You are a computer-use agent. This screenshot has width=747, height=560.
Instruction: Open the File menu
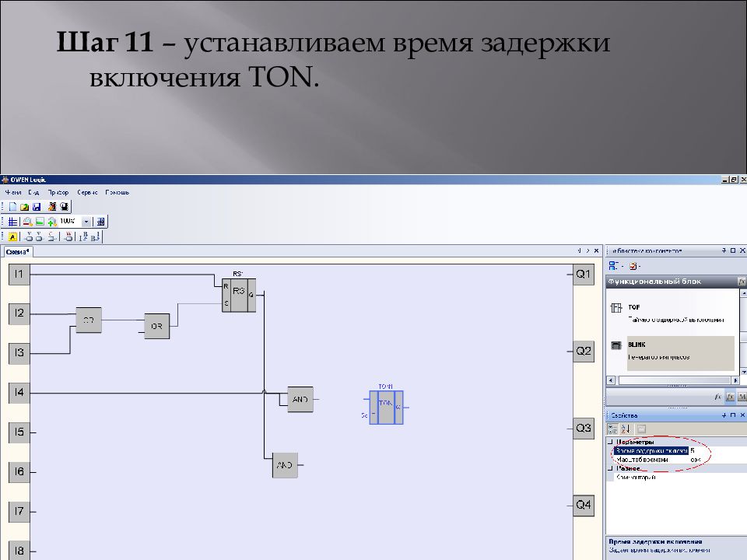click(x=13, y=192)
